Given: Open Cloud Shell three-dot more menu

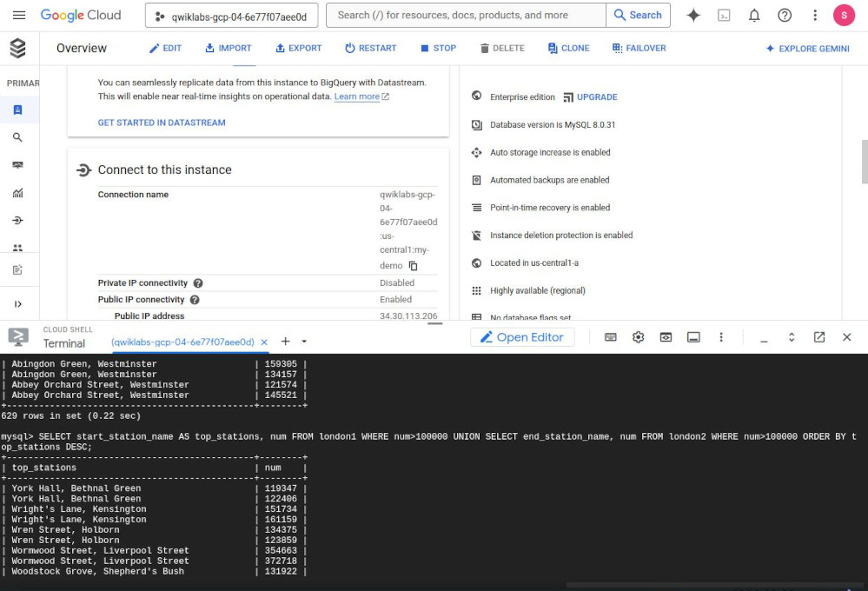Looking at the screenshot, I should click(721, 337).
